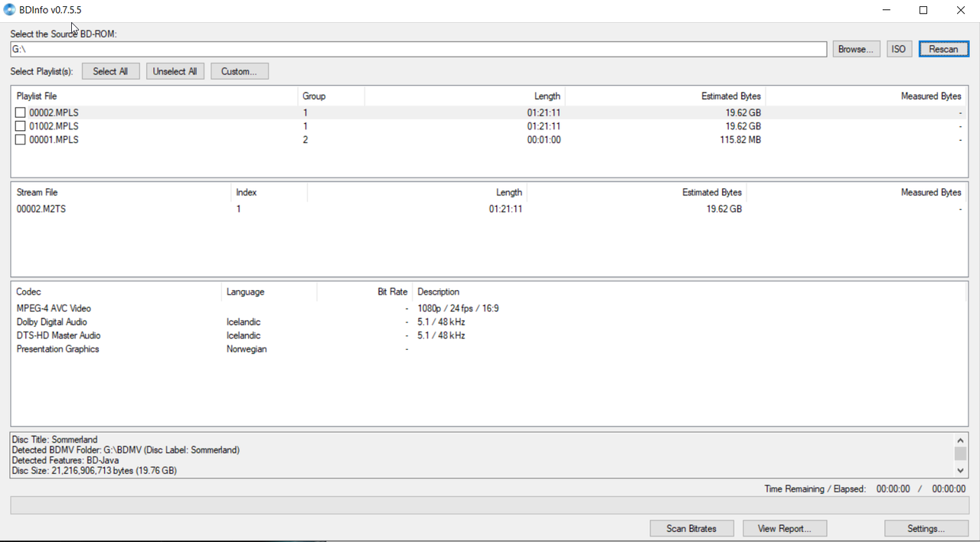This screenshot has height=542, width=980.
Task: Click the scan progress bar
Action: click(x=489, y=505)
